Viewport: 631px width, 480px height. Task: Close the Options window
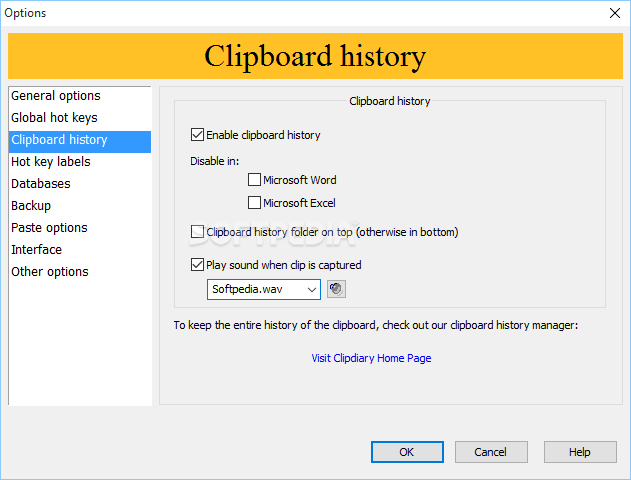615,13
